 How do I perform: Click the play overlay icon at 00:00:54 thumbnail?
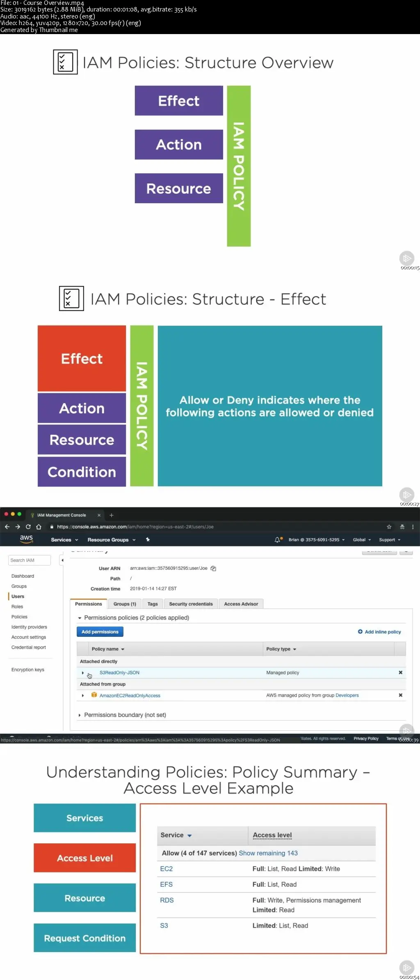click(x=406, y=969)
